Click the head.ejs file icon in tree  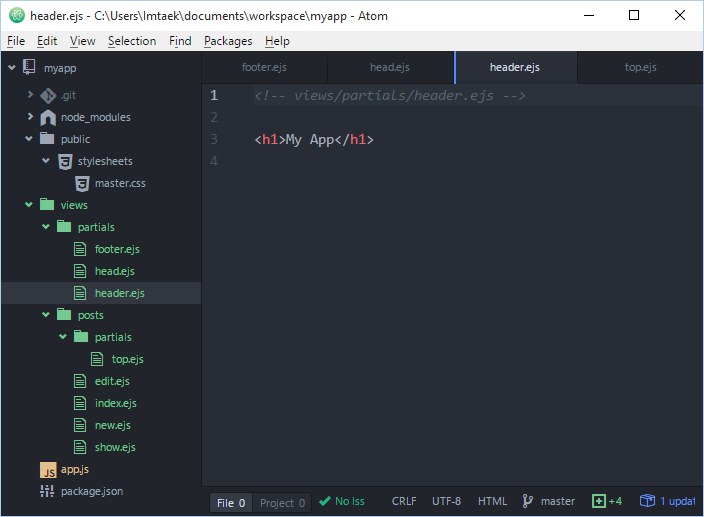[80, 271]
